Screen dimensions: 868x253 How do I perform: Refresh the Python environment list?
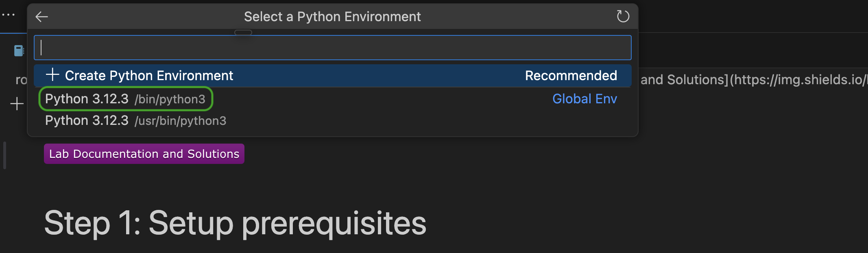point(623,17)
